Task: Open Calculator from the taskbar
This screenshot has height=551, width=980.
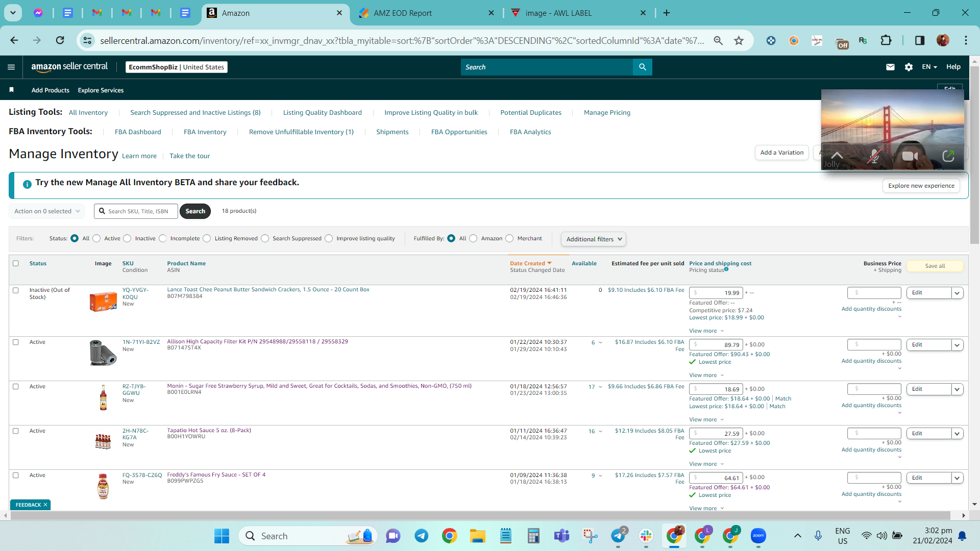Action: click(x=533, y=536)
